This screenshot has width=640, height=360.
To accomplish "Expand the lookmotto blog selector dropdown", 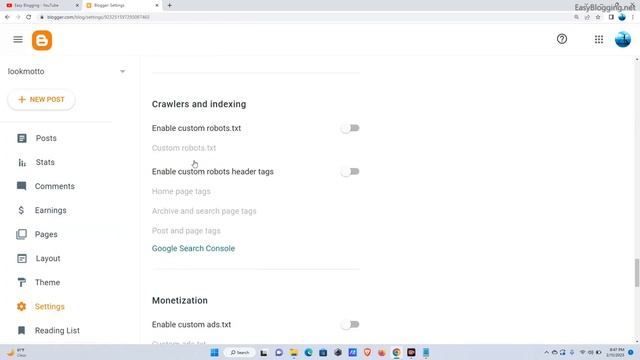I will coord(122,71).
